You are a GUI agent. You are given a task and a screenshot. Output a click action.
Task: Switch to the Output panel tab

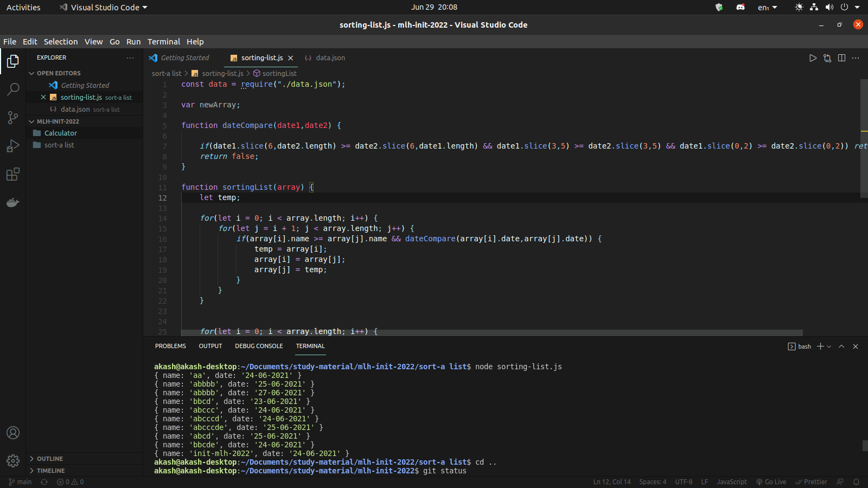coord(210,346)
